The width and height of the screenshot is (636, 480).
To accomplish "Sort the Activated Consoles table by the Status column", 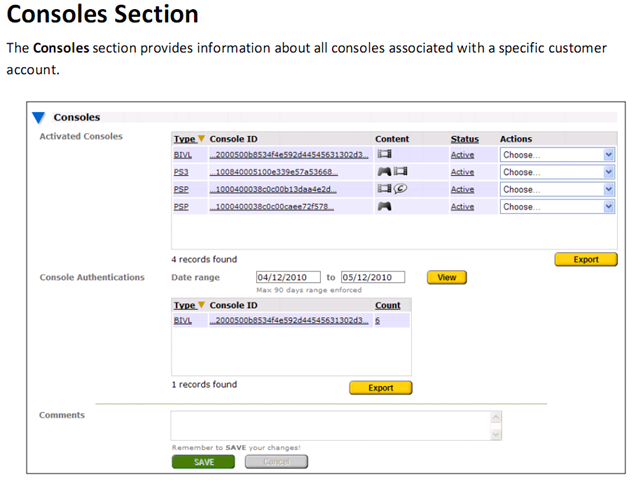I will 464,139.
